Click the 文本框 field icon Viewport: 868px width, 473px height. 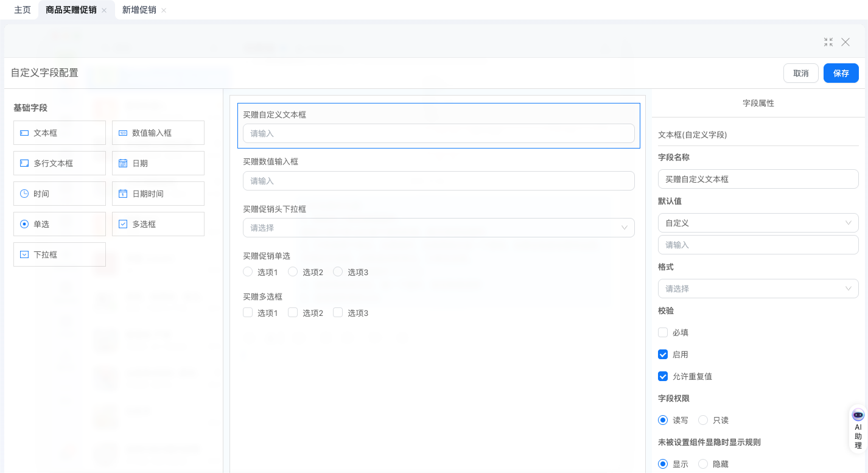pos(24,133)
